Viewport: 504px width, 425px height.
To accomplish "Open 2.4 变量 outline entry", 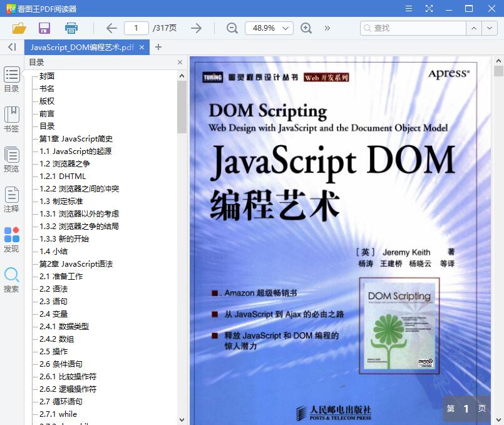I will coord(54,314).
